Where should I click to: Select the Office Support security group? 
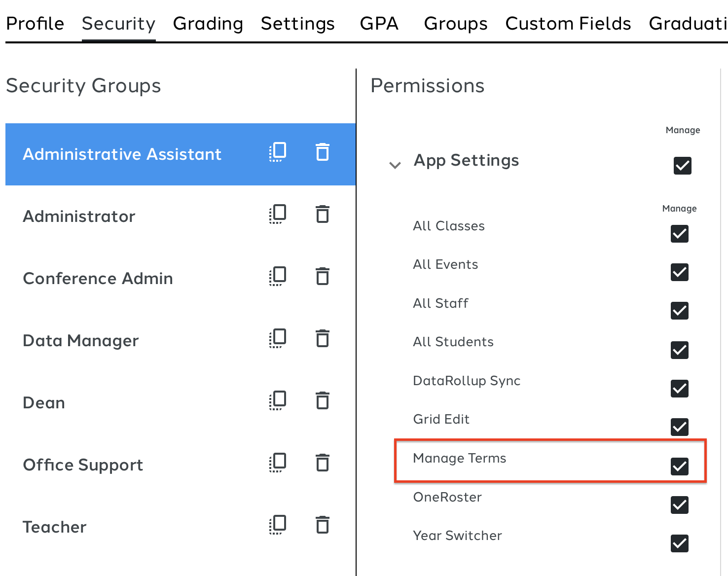point(83,465)
